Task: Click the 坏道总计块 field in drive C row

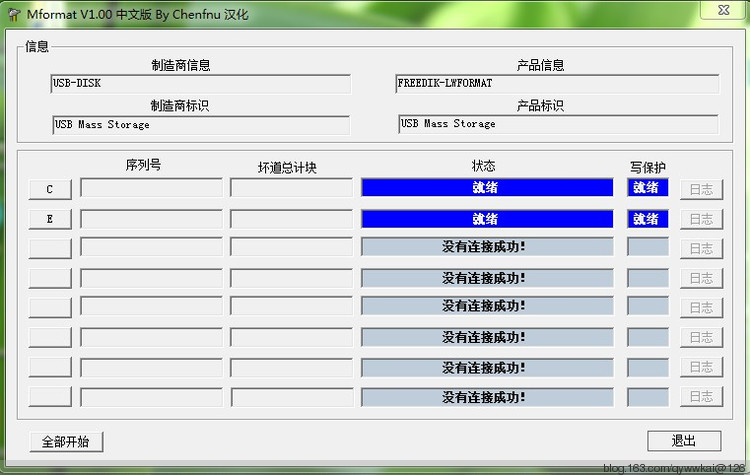Action: pos(291,187)
